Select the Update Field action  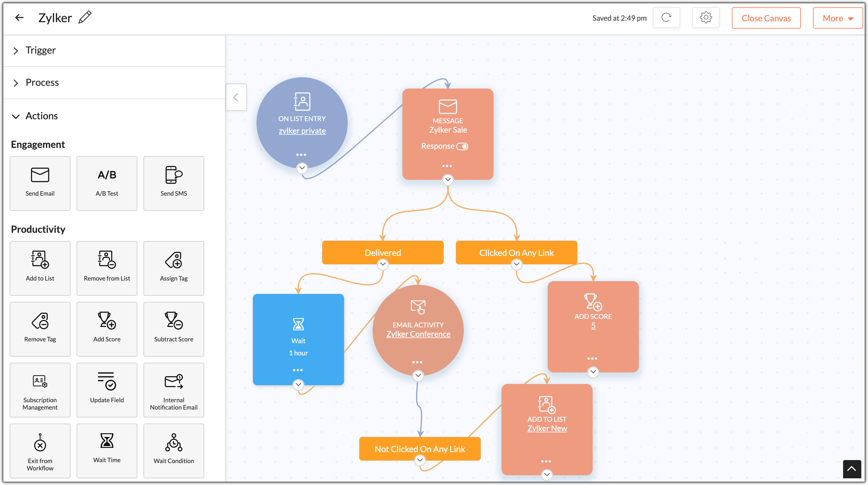click(x=107, y=390)
